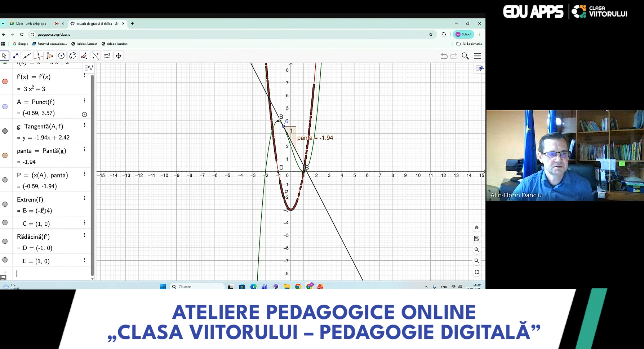Select the Line through two points tool
The image size is (644, 349).
coord(27,56)
